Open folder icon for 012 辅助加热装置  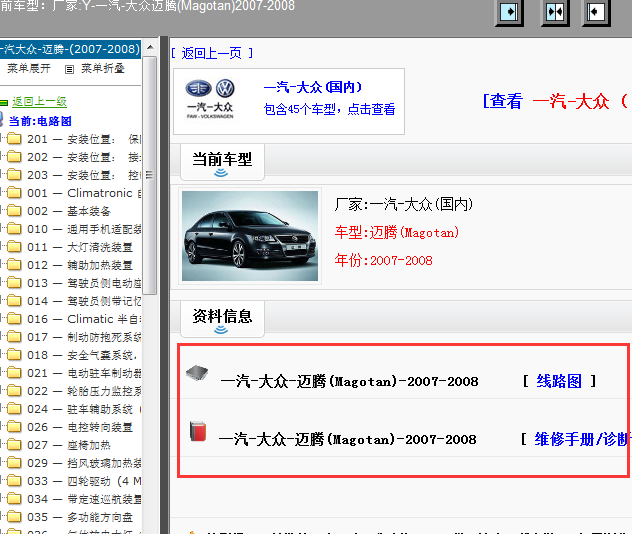14,265
